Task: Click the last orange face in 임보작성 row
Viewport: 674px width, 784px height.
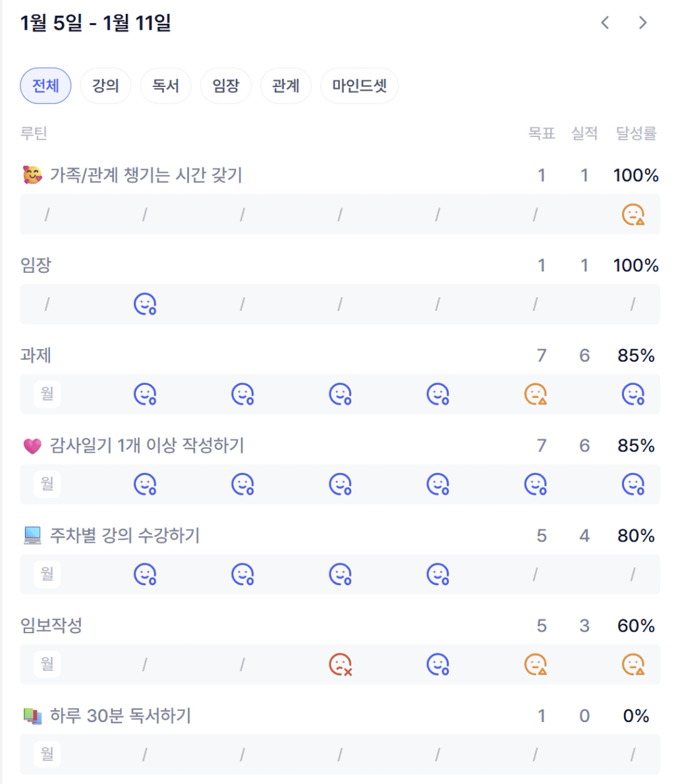Action: point(632,664)
